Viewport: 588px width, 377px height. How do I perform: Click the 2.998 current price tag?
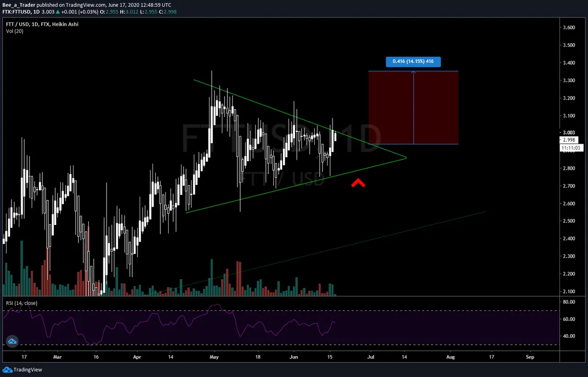click(569, 140)
